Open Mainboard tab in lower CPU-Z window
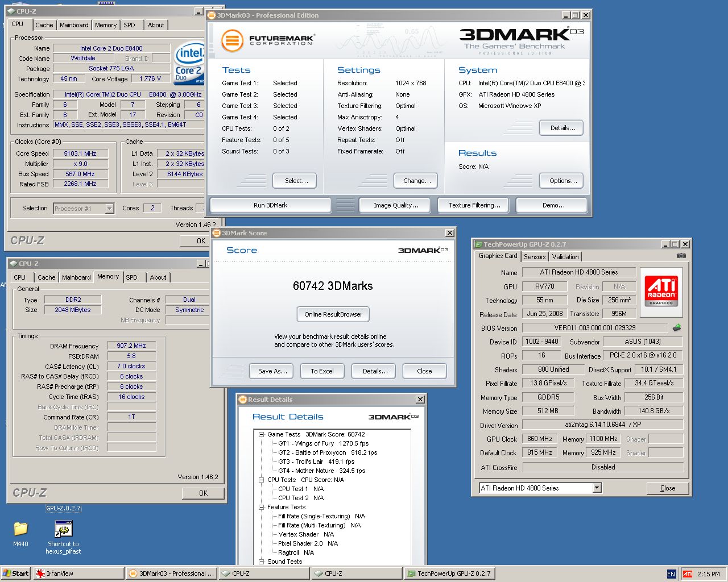The height and width of the screenshot is (582, 728). click(76, 277)
